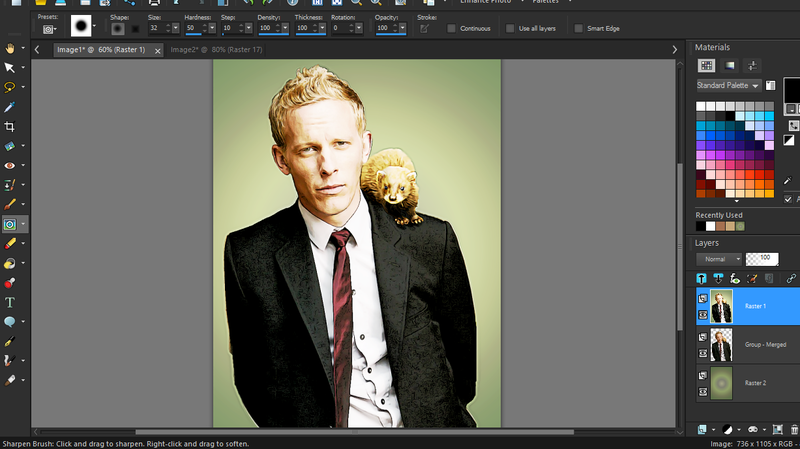Expand the Pan tool flyout arrow
Image resolution: width=800 pixels, height=449 pixels.
click(23, 48)
